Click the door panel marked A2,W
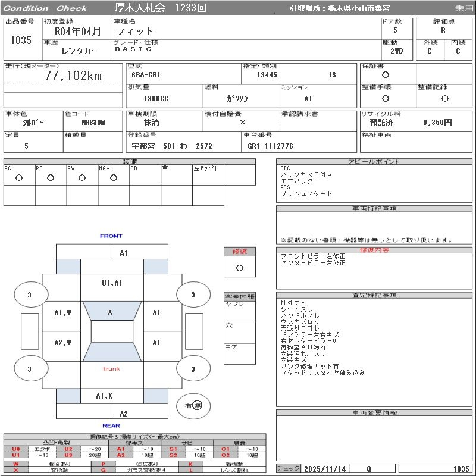The width and height of the screenshot is (476, 476). pyautogui.click(x=62, y=342)
